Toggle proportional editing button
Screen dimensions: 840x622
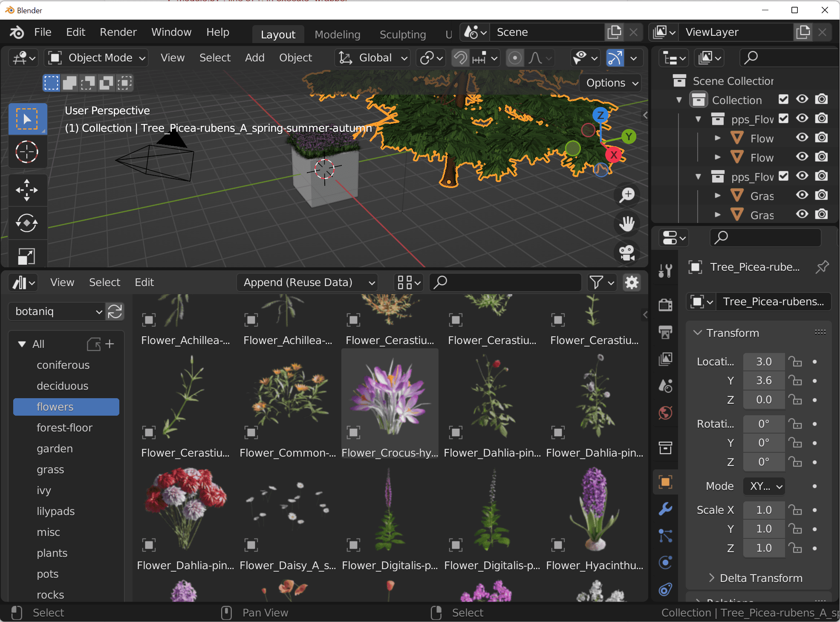click(x=515, y=58)
